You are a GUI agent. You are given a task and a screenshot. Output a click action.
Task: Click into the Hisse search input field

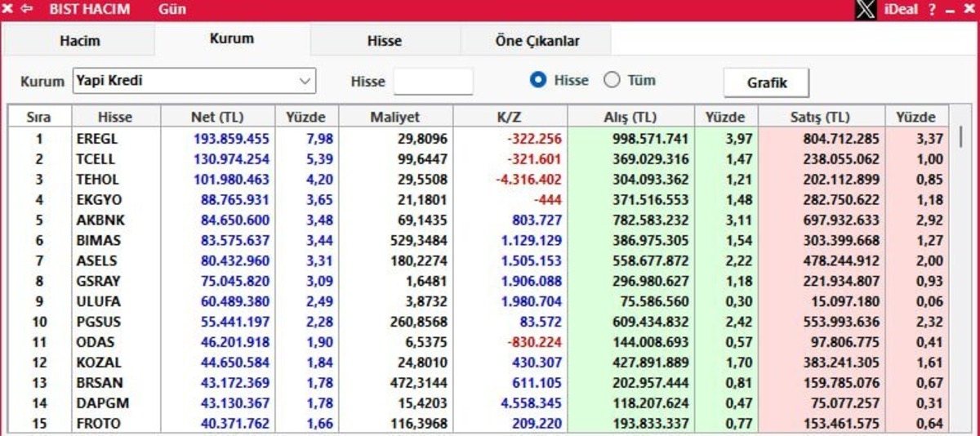click(x=433, y=81)
